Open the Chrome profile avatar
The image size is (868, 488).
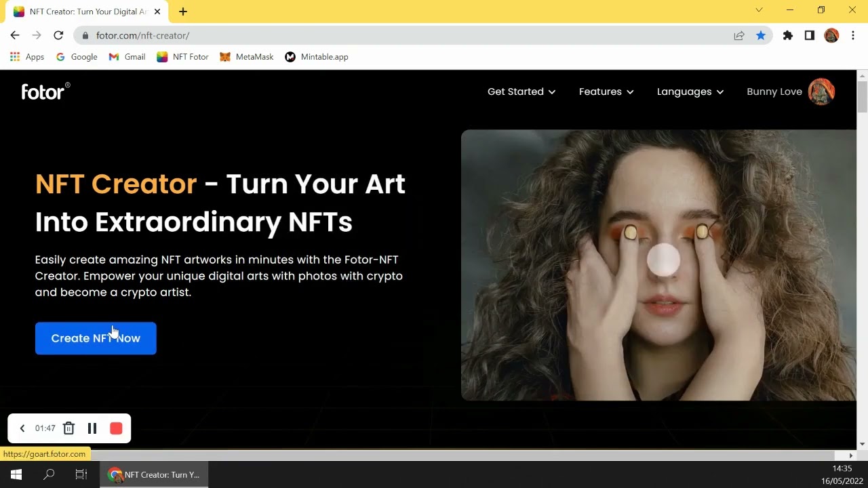831,35
